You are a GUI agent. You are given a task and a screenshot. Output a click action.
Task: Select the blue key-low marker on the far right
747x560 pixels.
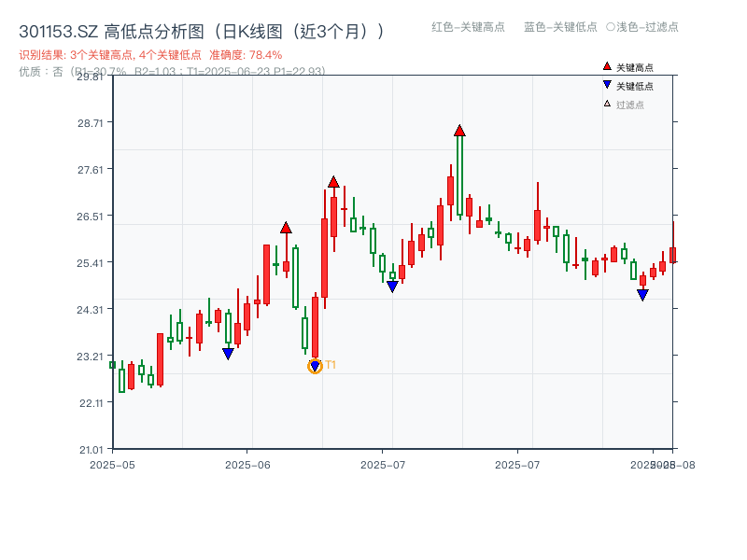(642, 294)
